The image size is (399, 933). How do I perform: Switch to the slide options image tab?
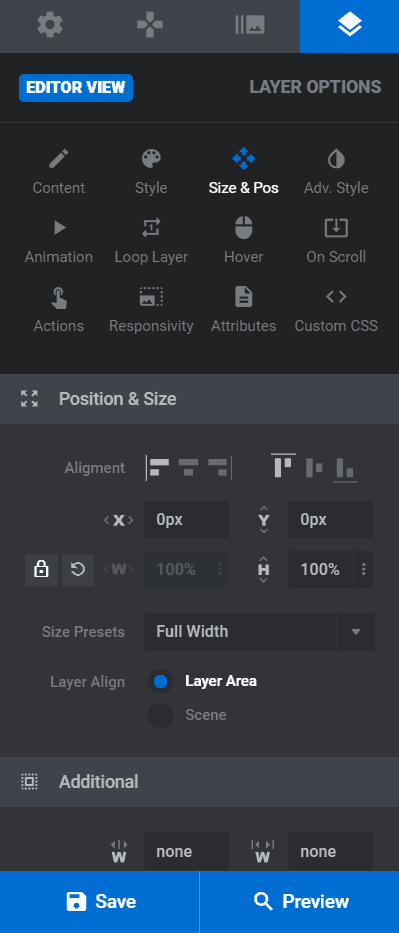250,26
